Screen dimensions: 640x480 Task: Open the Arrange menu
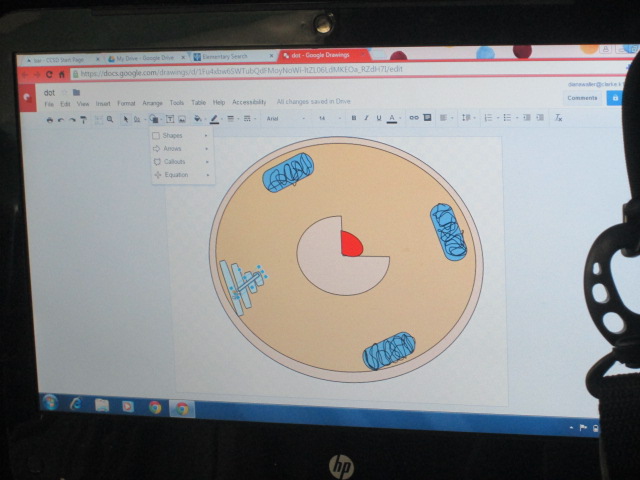pos(152,103)
